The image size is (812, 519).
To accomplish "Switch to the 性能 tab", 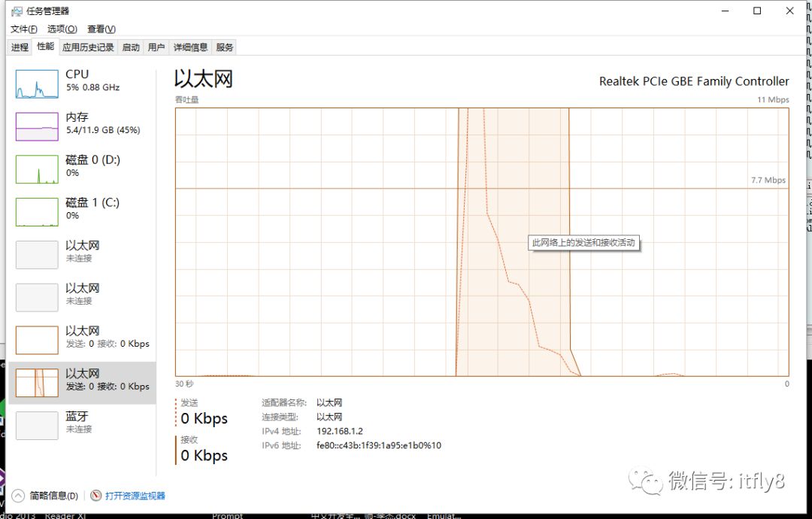I will click(46, 46).
